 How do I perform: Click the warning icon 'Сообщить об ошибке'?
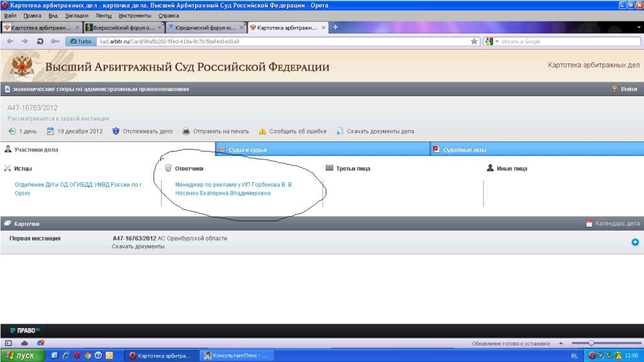tap(263, 131)
